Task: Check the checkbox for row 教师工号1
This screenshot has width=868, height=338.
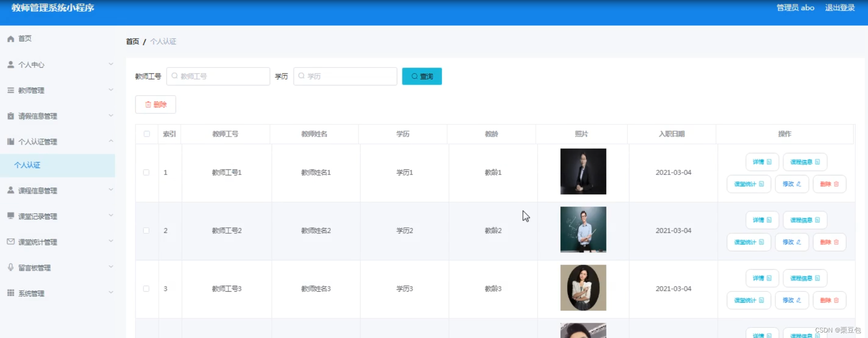Action: [x=146, y=173]
